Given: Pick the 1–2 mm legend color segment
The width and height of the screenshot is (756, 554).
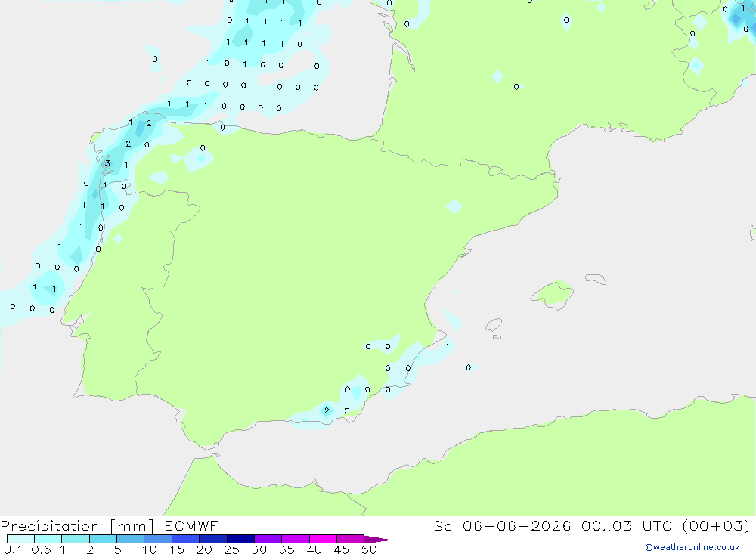Looking at the screenshot, I should point(76,539).
